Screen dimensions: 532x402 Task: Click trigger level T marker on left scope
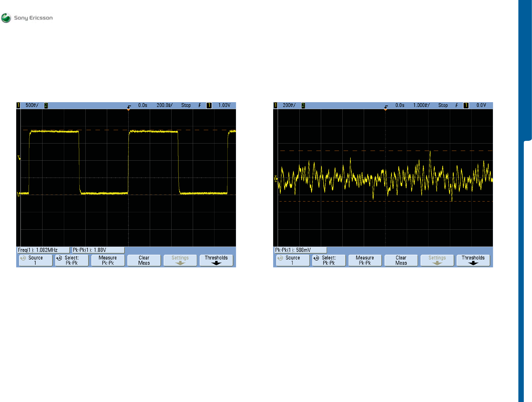coord(19,158)
